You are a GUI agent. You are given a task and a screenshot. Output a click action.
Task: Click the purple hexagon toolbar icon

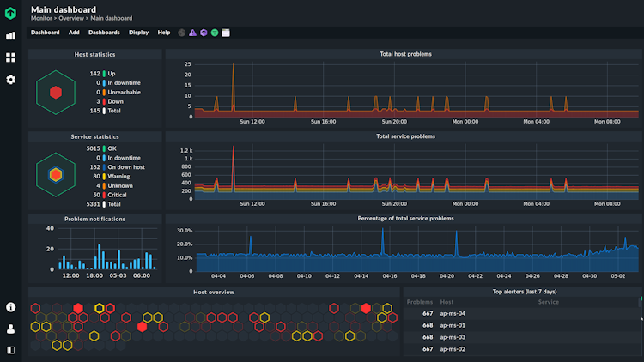(204, 33)
